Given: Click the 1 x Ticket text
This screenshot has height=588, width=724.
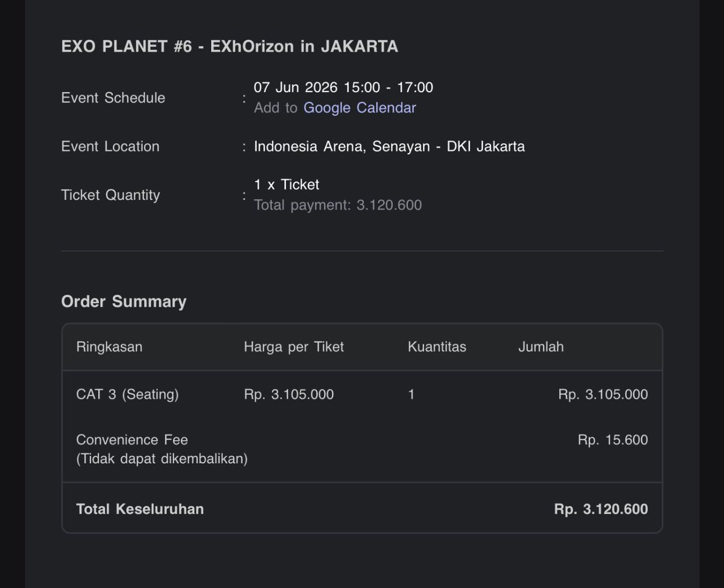Looking at the screenshot, I should tap(287, 185).
